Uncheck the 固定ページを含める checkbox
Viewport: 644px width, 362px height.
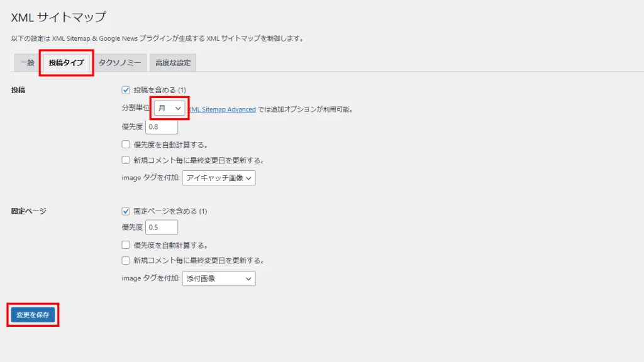(x=126, y=211)
